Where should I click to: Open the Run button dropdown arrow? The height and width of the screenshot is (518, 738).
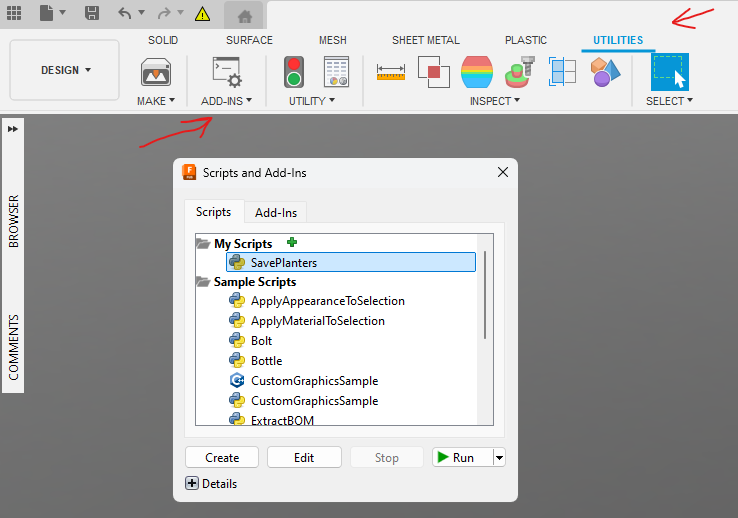pos(499,457)
